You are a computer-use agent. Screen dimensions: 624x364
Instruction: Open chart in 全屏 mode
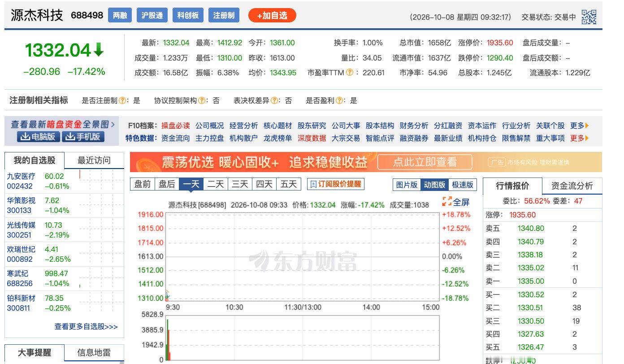point(456,202)
